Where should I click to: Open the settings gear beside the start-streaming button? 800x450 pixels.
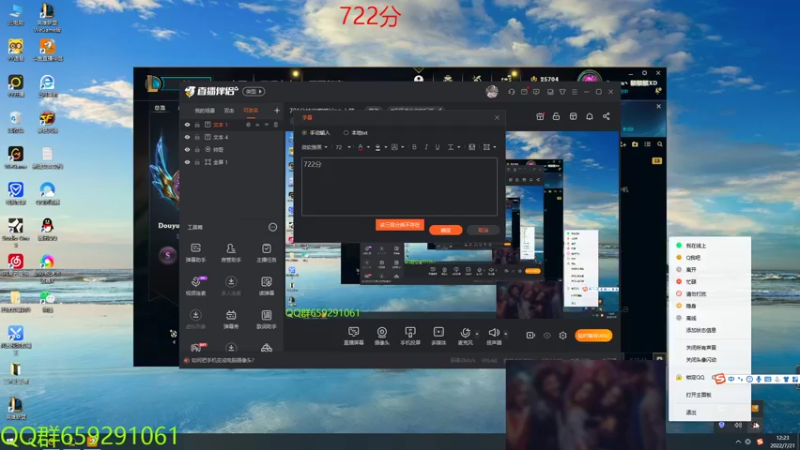click(563, 335)
